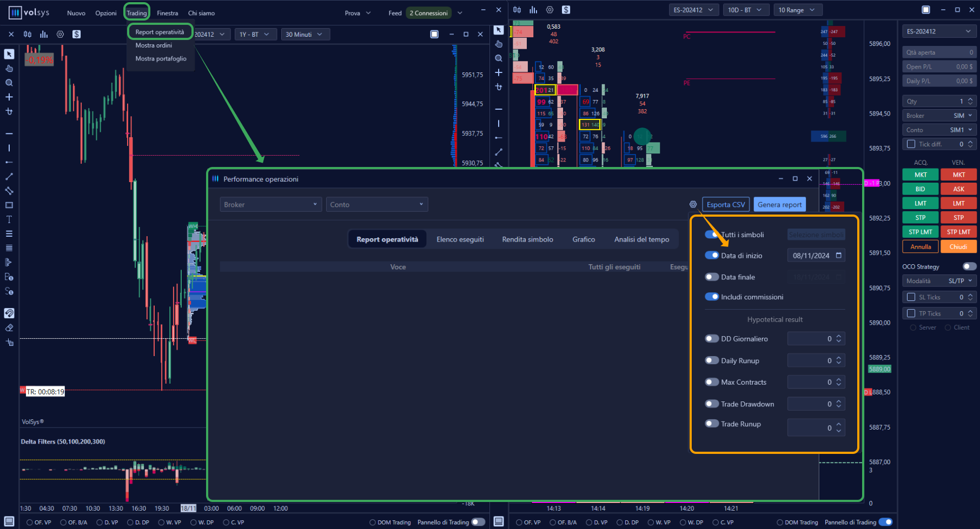This screenshot has height=529, width=980.
Task: Switch to Elenco eseguiti tab
Action: click(x=460, y=239)
